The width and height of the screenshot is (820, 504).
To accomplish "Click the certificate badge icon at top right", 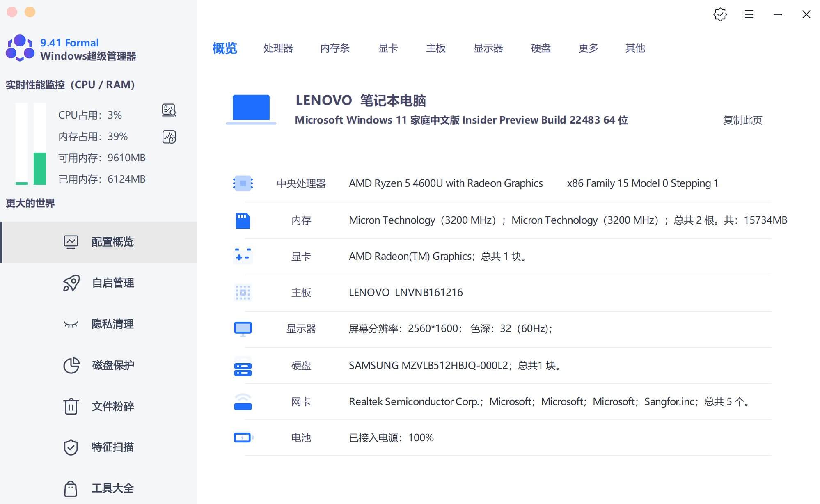I will coord(720,14).
